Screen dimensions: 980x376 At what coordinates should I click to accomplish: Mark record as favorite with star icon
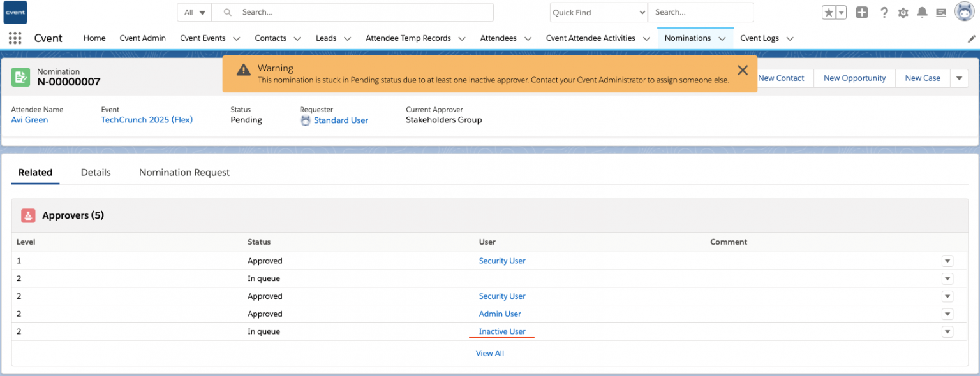828,11
